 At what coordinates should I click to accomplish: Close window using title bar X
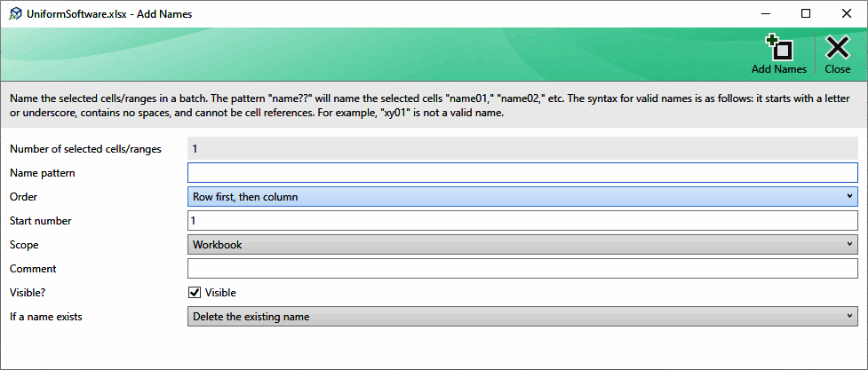(847, 14)
